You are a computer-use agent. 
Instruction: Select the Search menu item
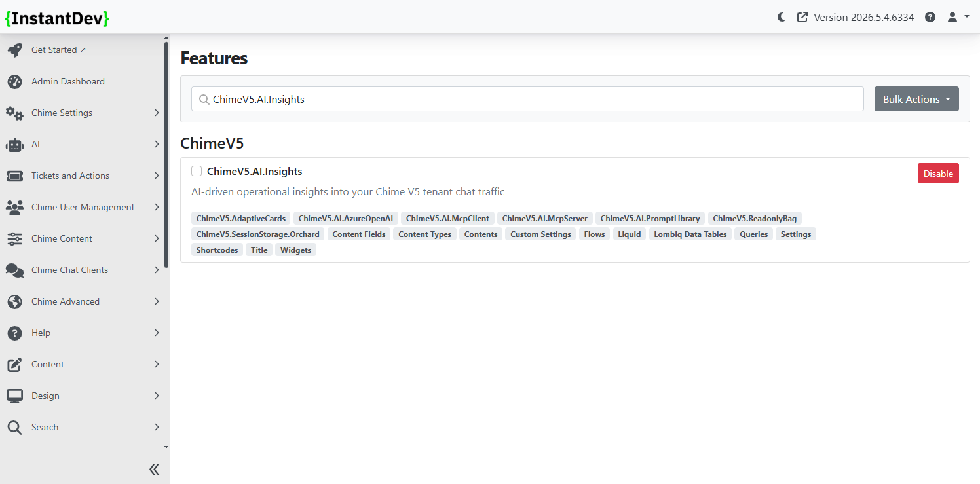pyautogui.click(x=82, y=427)
